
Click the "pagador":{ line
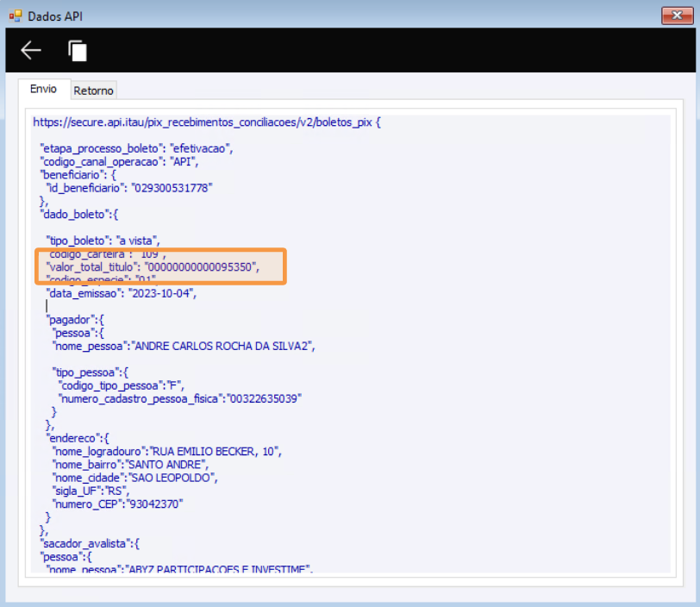coord(75,320)
